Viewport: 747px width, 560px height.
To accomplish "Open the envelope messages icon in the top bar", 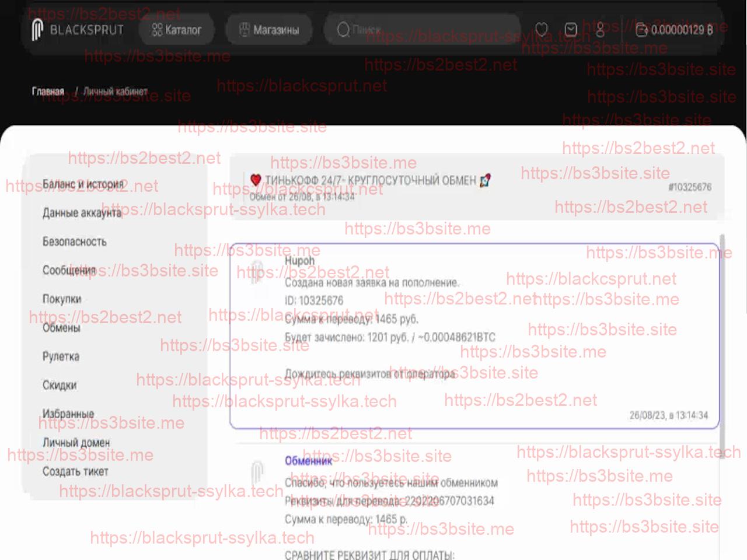I will [571, 29].
